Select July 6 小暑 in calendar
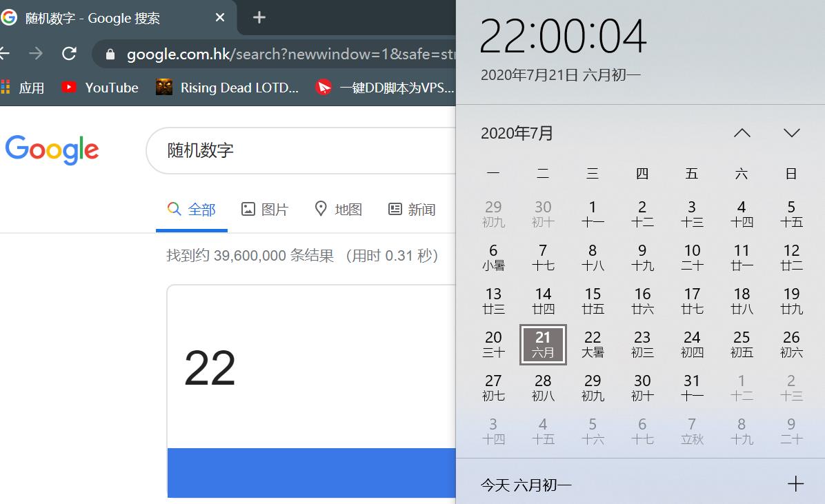The height and width of the screenshot is (504, 825). (493, 257)
